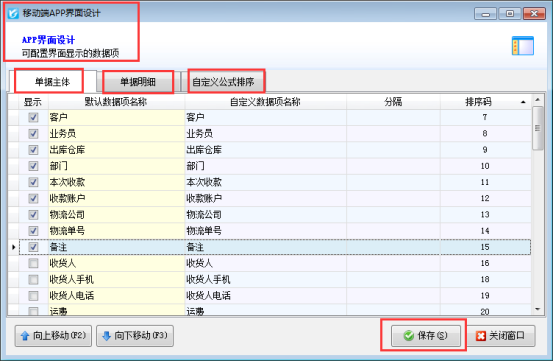Screen dimensions: 554x361
Task: Click the scrollbar up arrow
Action: coord(538,100)
